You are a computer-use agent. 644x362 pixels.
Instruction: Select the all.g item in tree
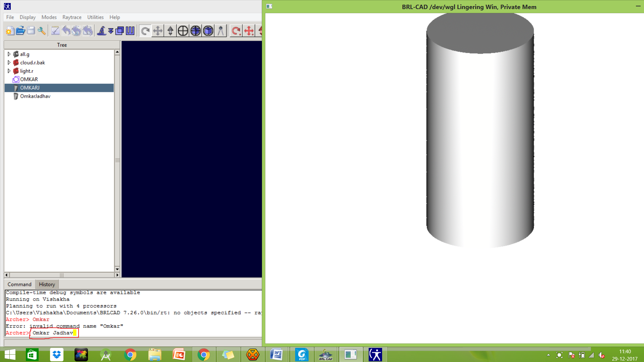coord(25,54)
